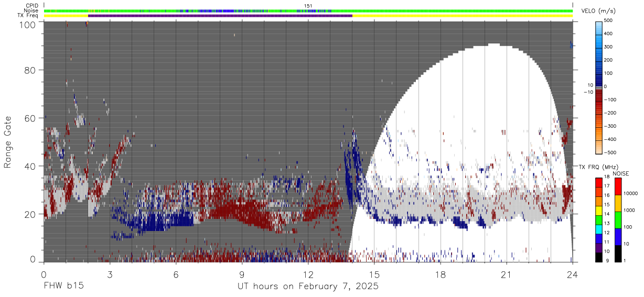Click the 10000 label in the NOISE legend

click(632, 193)
